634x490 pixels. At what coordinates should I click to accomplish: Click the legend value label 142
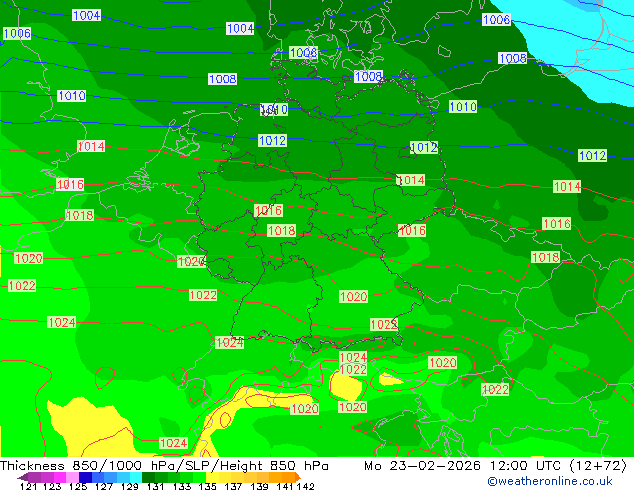(306, 486)
